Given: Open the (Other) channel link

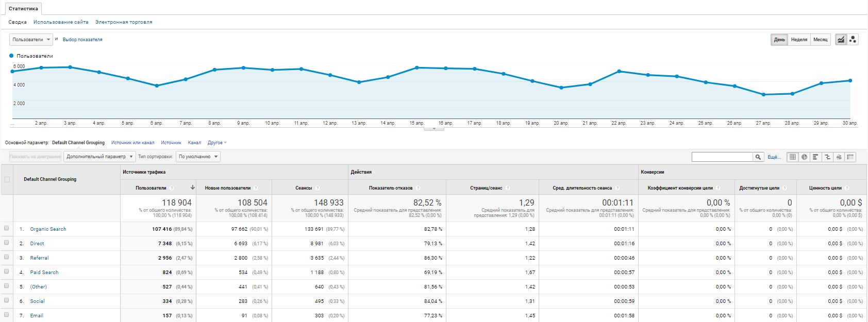Looking at the screenshot, I should coord(38,287).
